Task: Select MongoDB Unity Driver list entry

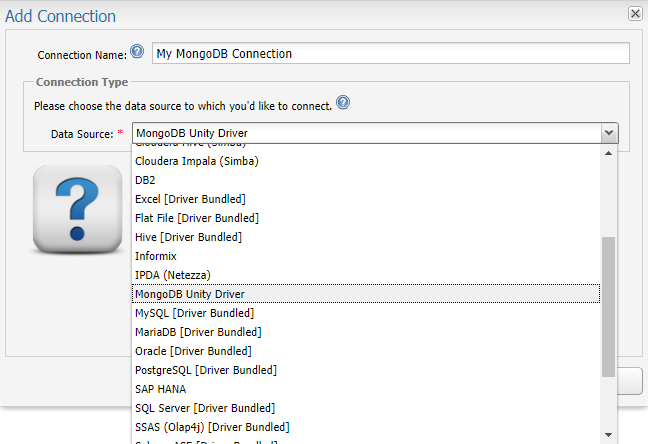Action: coord(366,294)
